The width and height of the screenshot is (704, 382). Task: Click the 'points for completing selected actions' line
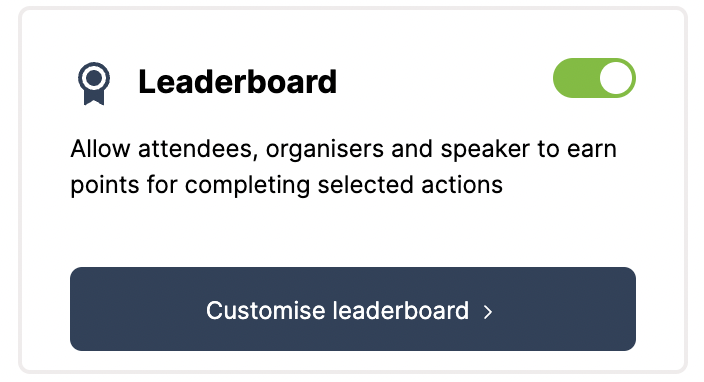[x=286, y=185]
